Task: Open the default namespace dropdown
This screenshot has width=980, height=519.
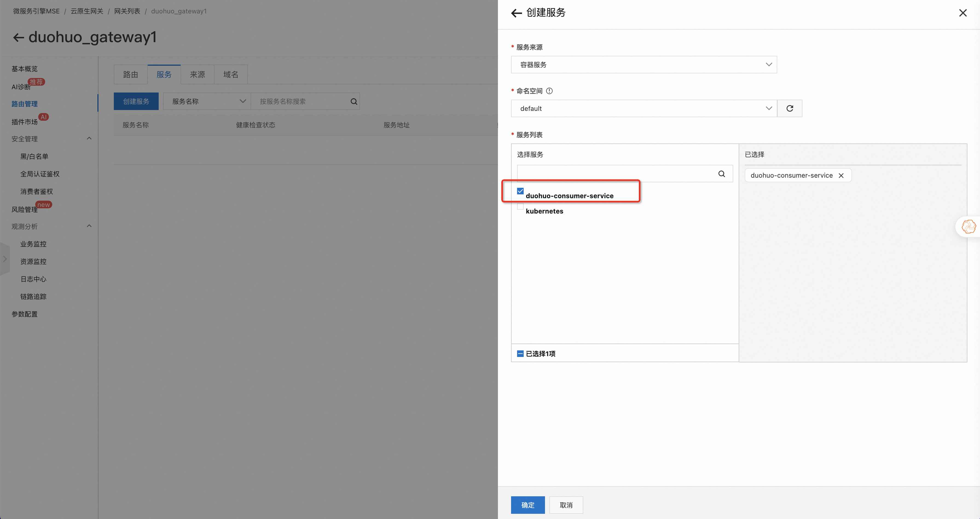Action: tap(644, 108)
